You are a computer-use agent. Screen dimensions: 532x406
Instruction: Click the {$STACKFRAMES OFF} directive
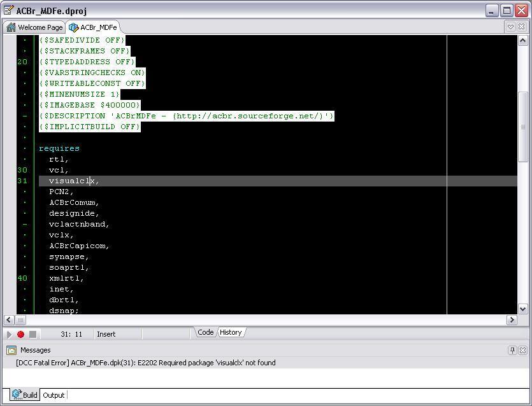click(x=85, y=51)
